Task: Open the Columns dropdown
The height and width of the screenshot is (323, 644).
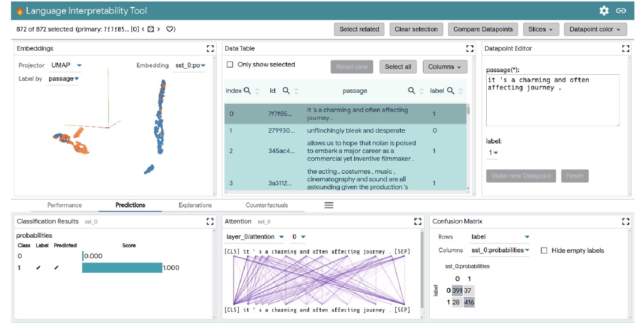Action: coord(444,67)
